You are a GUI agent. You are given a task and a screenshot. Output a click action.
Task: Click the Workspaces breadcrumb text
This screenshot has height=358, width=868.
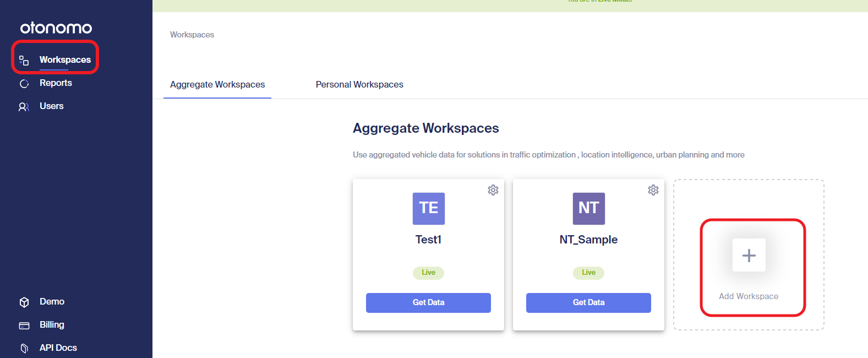point(192,35)
